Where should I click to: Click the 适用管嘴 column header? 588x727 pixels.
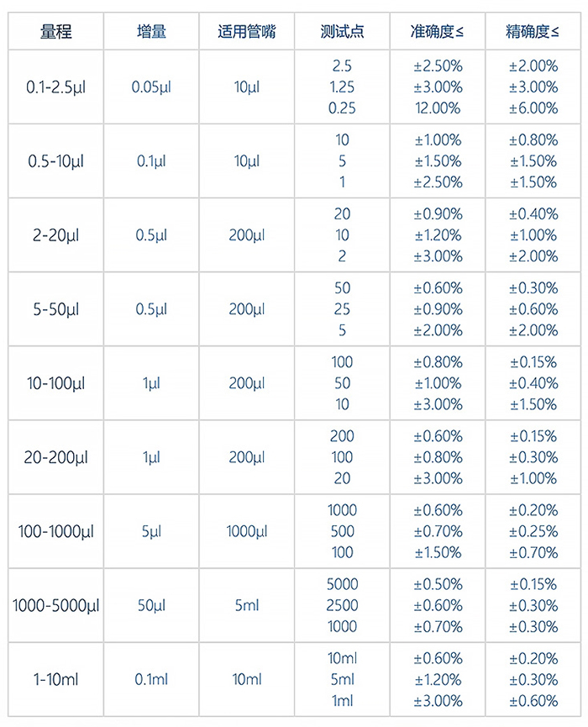(x=246, y=32)
